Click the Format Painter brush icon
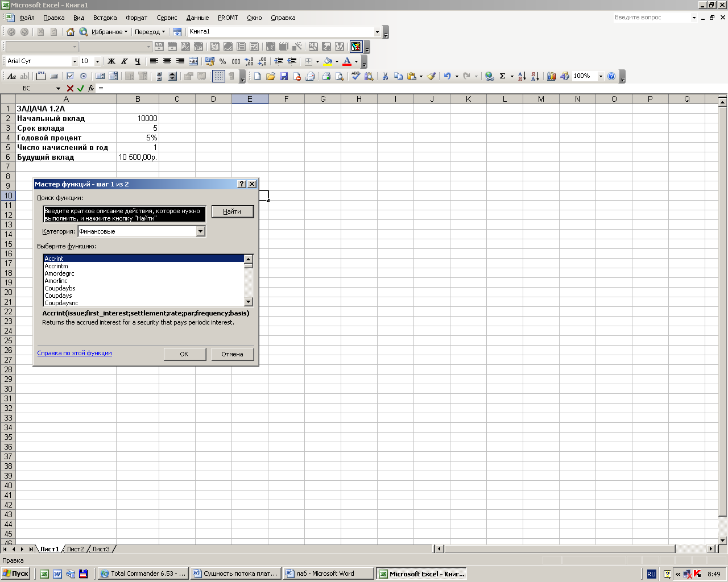Screen dimensions: 728x582 tap(431, 76)
